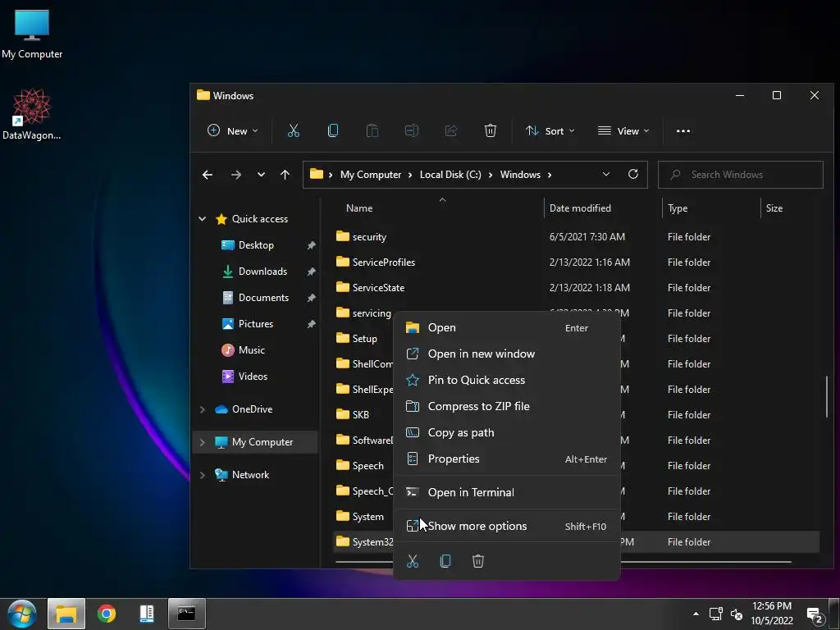Open recent locations dropdown chevron
This screenshot has height=630, width=840.
[261, 175]
